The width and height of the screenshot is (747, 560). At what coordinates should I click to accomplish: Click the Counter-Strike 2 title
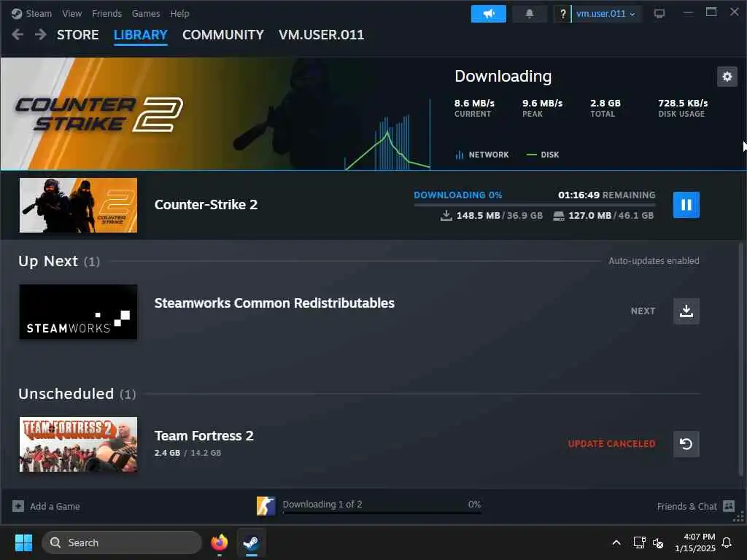tap(206, 205)
